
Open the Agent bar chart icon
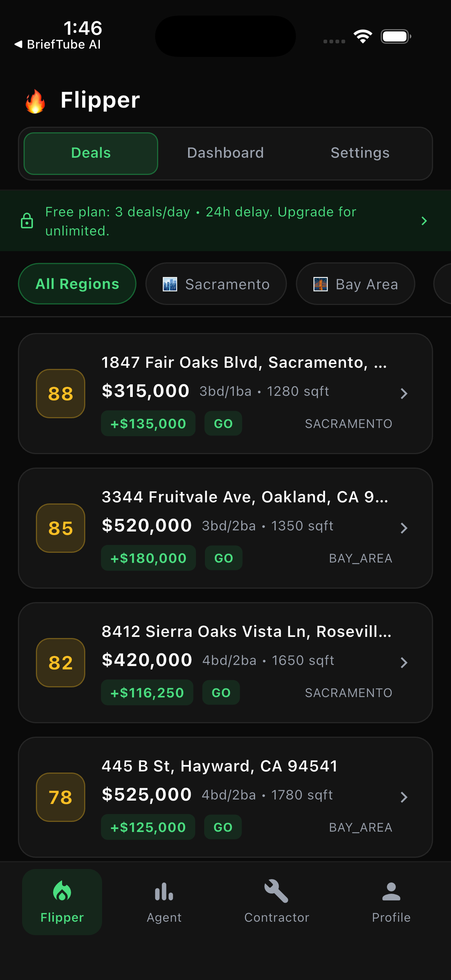pos(164,891)
